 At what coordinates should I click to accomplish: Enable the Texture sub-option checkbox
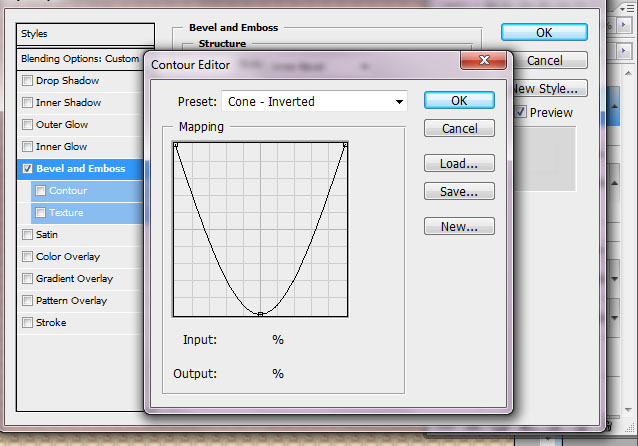tap(41, 213)
